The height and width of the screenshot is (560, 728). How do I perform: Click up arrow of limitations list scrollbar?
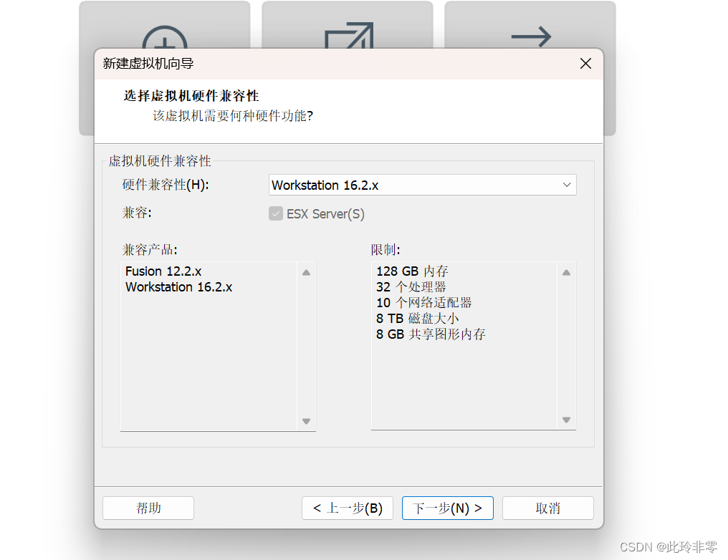[x=567, y=272]
